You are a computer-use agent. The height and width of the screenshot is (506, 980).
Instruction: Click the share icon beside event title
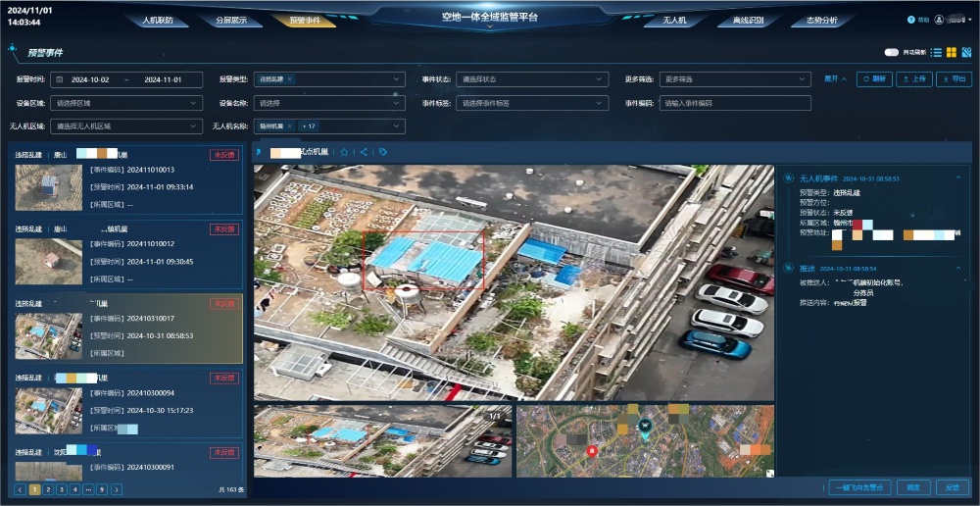pos(364,152)
